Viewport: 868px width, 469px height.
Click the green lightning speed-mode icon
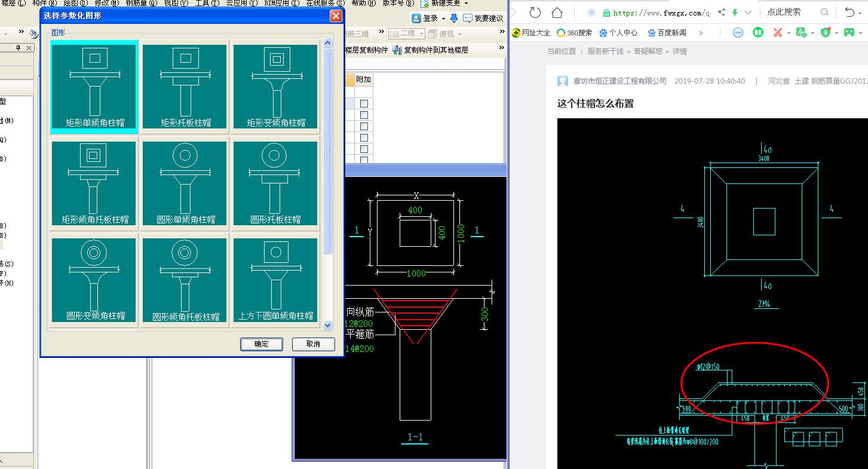click(735, 13)
